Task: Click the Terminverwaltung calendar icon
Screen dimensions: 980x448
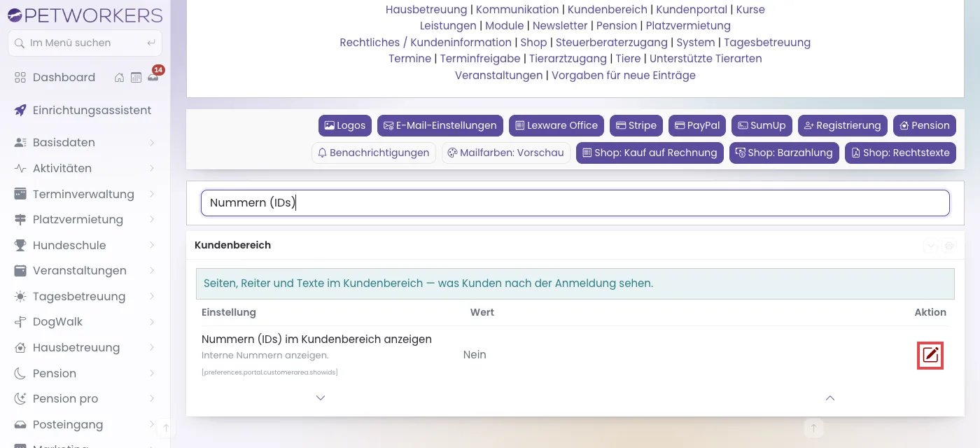Action: point(20,194)
